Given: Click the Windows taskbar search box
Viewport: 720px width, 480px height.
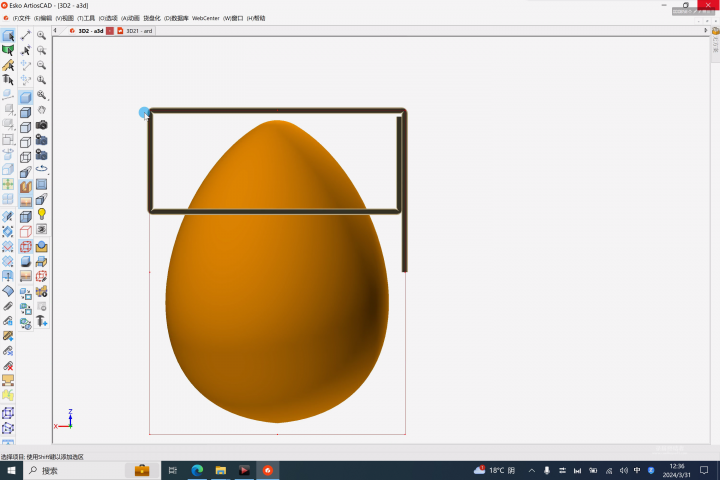Looking at the screenshot, I should click(75, 470).
